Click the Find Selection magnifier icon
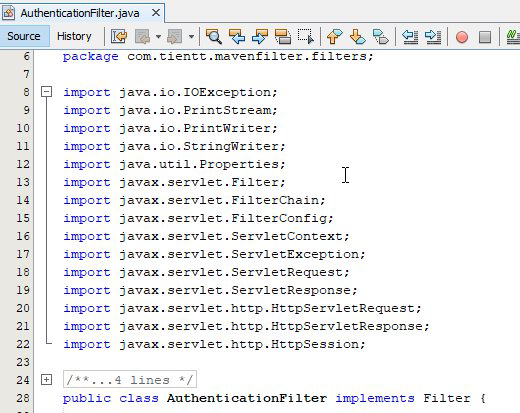The image size is (520, 413). (x=214, y=36)
